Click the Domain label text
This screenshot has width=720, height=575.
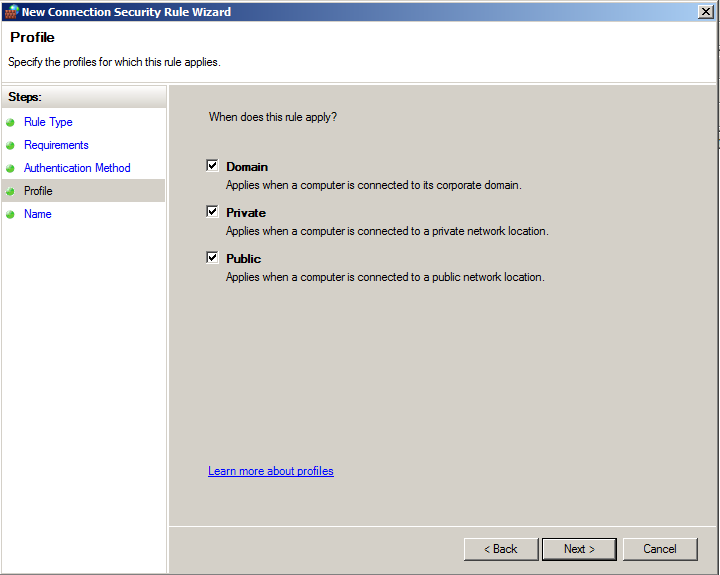[x=247, y=167]
